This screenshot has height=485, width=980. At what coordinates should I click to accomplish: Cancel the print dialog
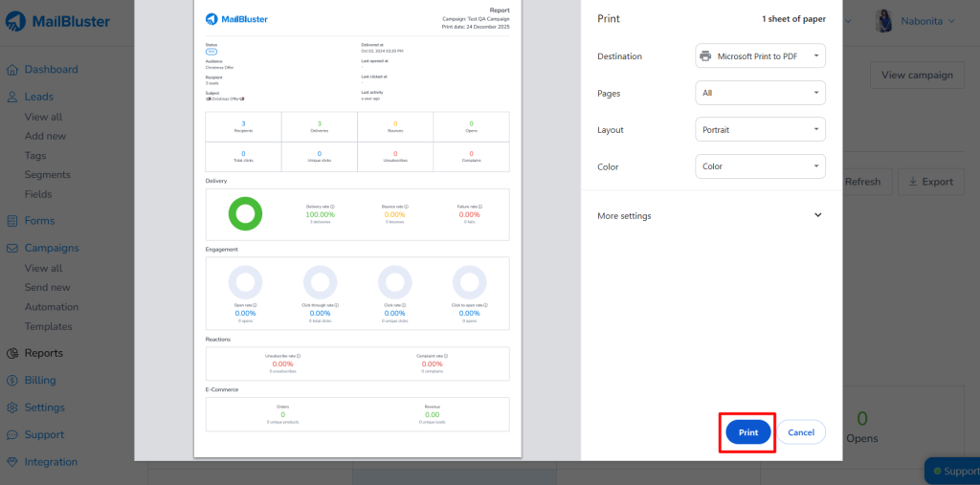click(801, 432)
